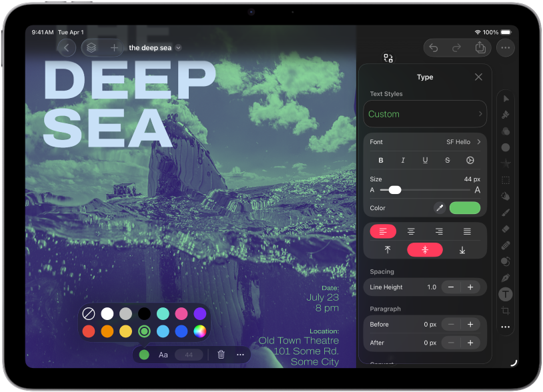
Task: Toggle bold formatting in the Type panel
Action: point(381,160)
